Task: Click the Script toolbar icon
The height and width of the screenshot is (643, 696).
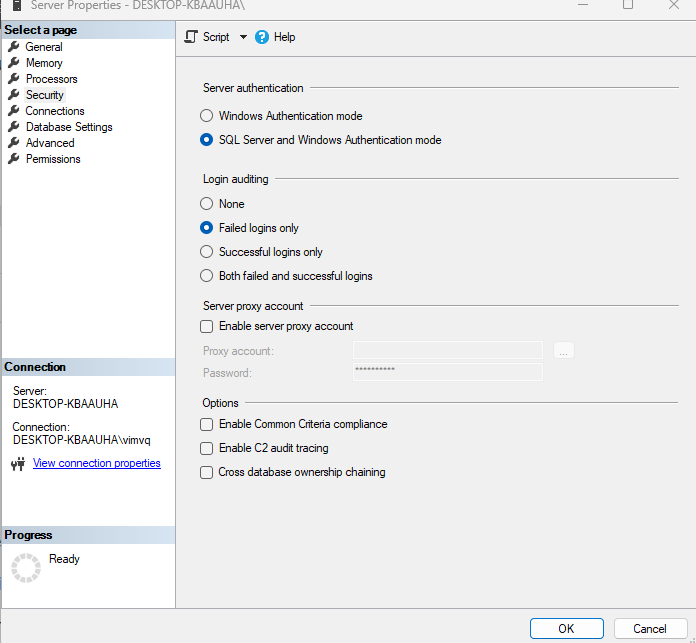Action: [191, 37]
